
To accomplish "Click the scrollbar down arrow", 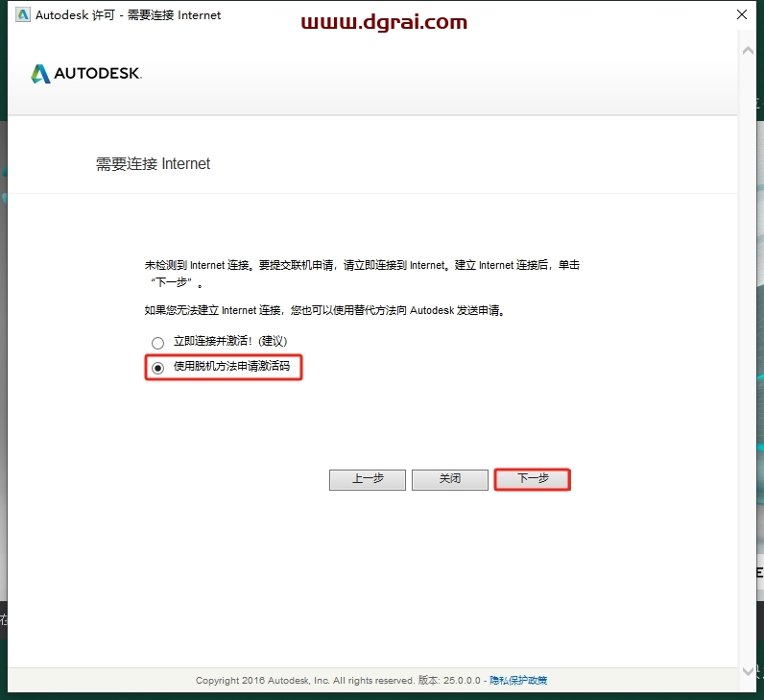I will [748, 671].
